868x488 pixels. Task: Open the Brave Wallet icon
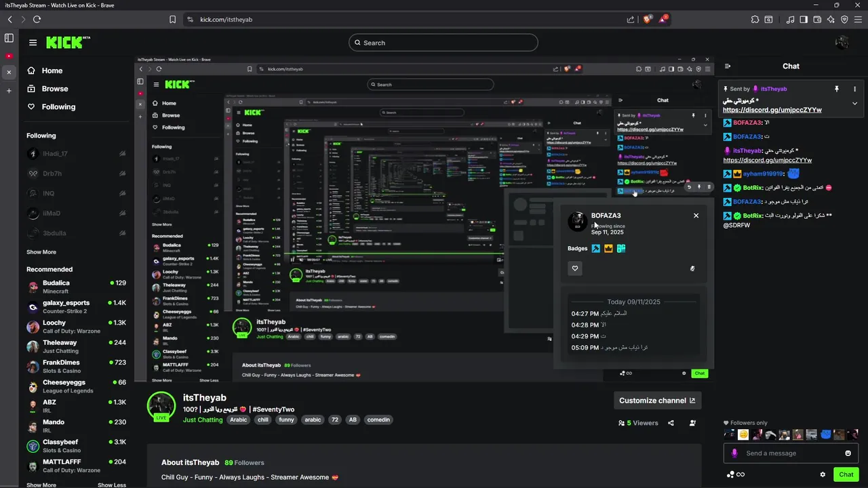(x=817, y=20)
